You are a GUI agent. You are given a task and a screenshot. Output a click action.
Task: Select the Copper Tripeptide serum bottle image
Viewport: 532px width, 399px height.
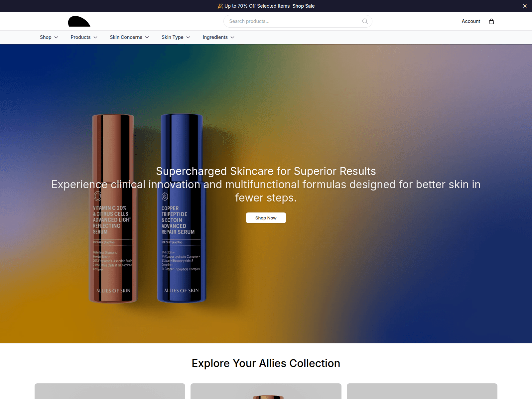pos(182,208)
